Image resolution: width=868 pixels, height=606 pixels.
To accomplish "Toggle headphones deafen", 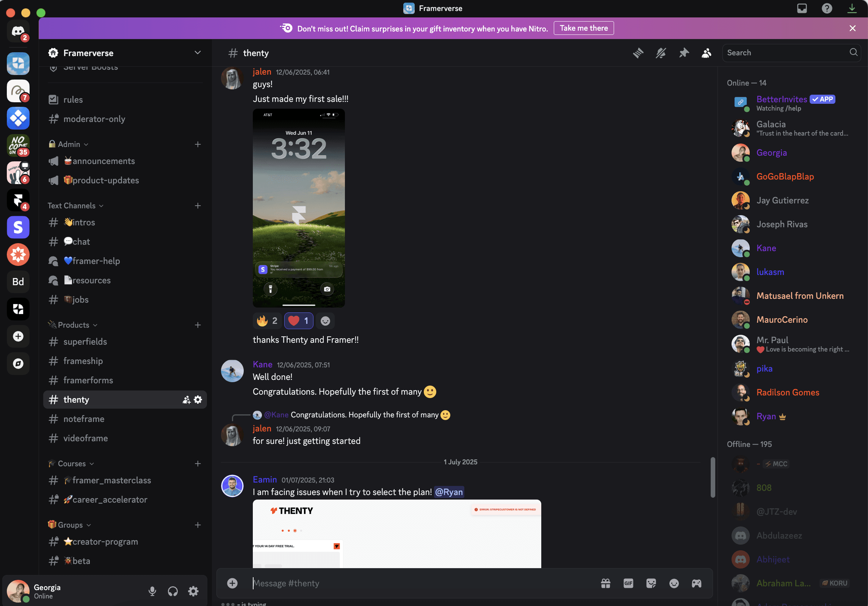I will 173,591.
